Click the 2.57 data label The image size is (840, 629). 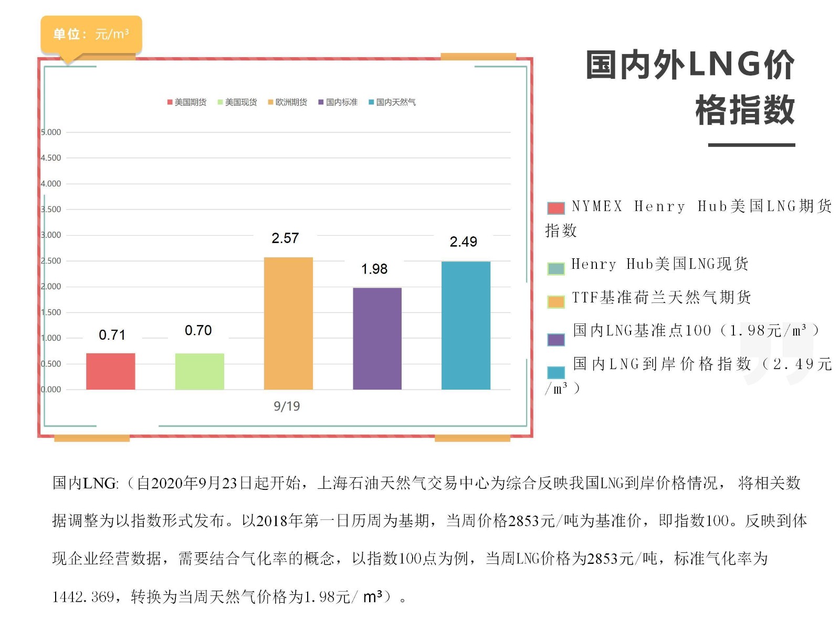click(x=285, y=238)
